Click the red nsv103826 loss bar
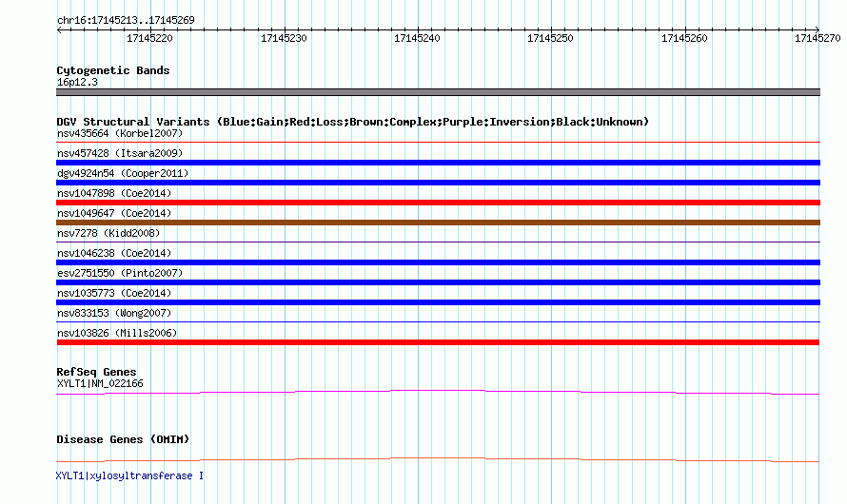The width and height of the screenshot is (847, 504). (x=438, y=342)
